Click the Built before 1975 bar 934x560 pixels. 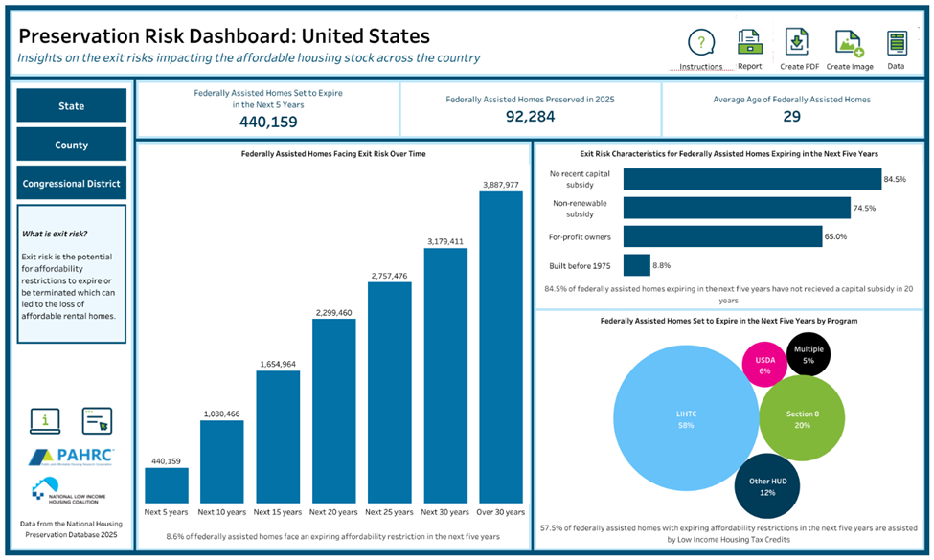(x=637, y=265)
